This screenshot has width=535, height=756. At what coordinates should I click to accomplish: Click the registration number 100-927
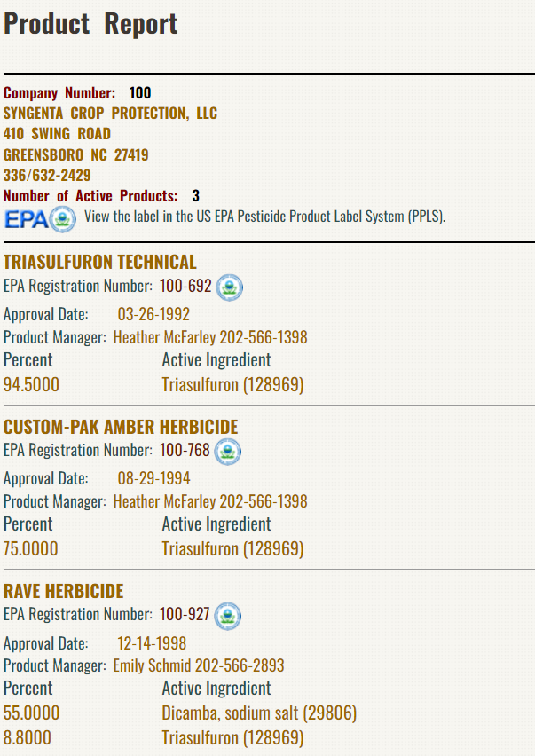click(185, 614)
